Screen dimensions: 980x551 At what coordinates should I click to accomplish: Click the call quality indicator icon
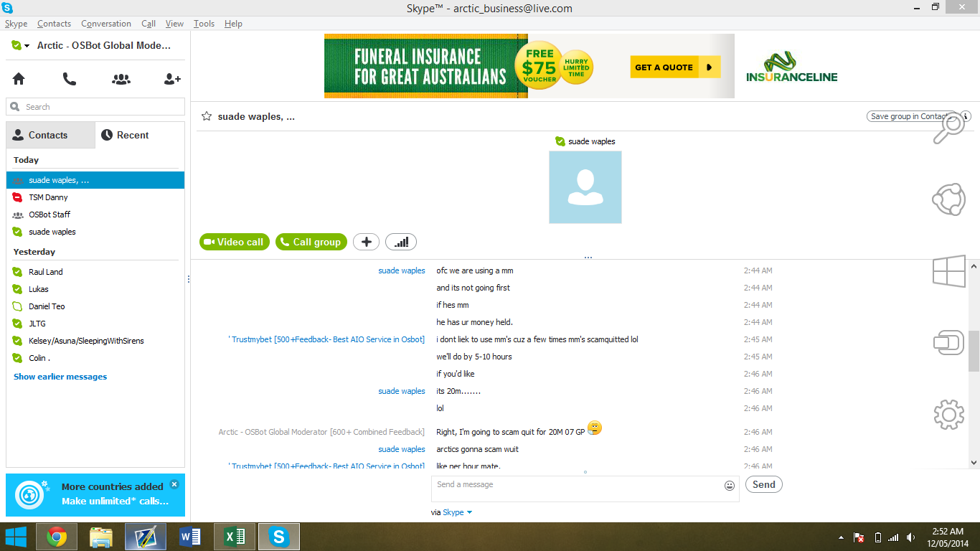(x=401, y=242)
